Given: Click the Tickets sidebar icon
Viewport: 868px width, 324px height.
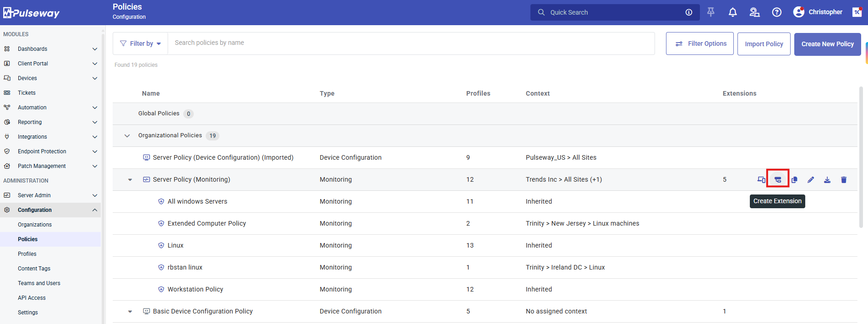Looking at the screenshot, I should pos(7,93).
